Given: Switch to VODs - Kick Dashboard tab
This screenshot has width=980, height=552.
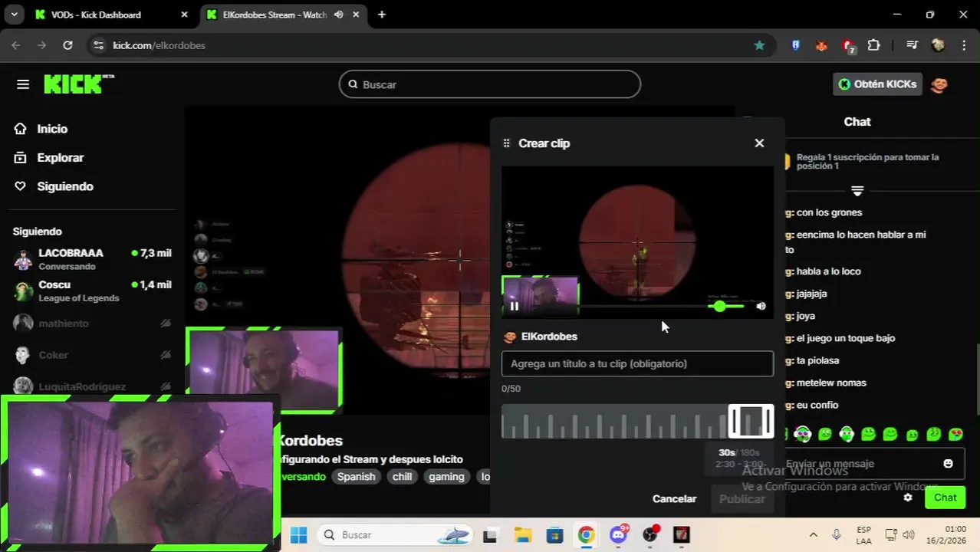Looking at the screenshot, I should coord(111,15).
